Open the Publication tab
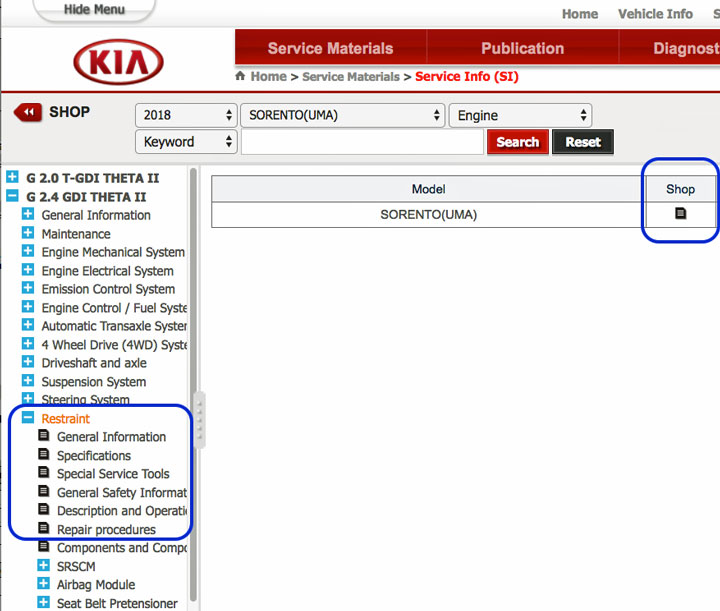 coord(523,48)
